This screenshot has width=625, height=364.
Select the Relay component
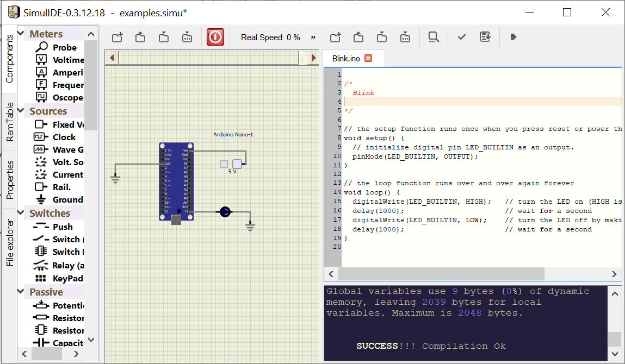[59, 265]
